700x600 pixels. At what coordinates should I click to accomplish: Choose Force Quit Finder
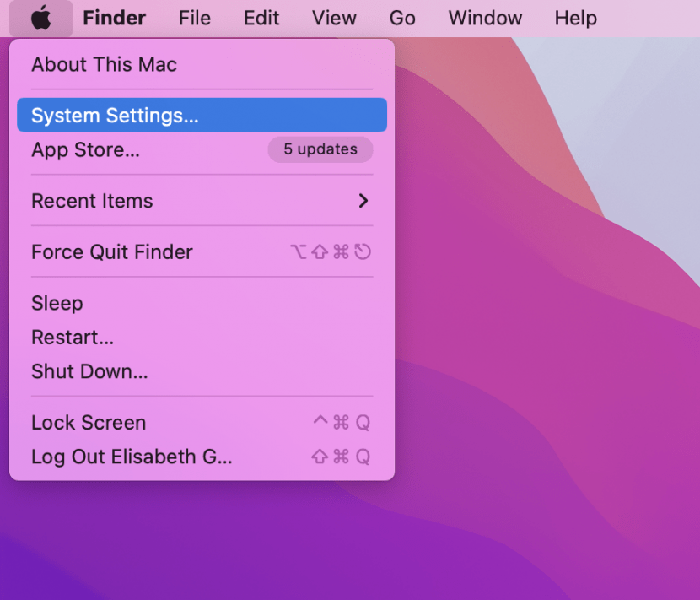click(x=202, y=252)
